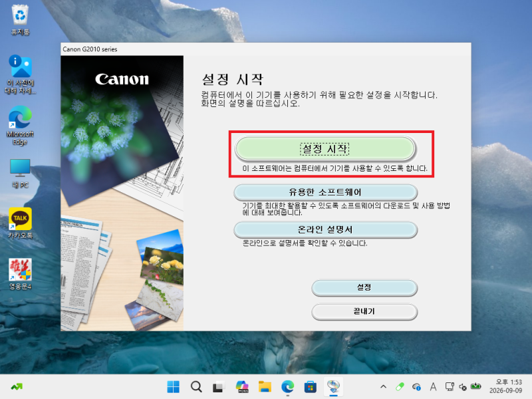Open the 온라인 설명서 manual
This screenshot has height=399, width=532.
coord(325,229)
